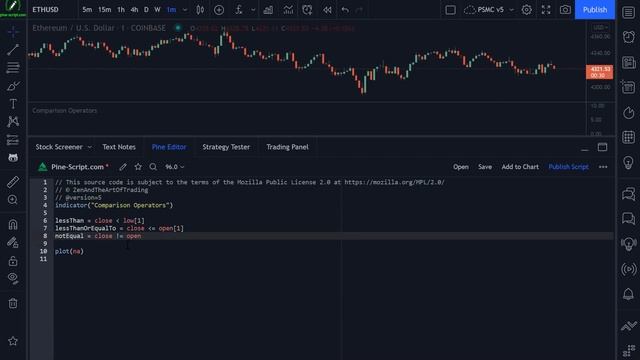Click the Publish Script link
This screenshot has height=360, width=640.
pos(568,167)
